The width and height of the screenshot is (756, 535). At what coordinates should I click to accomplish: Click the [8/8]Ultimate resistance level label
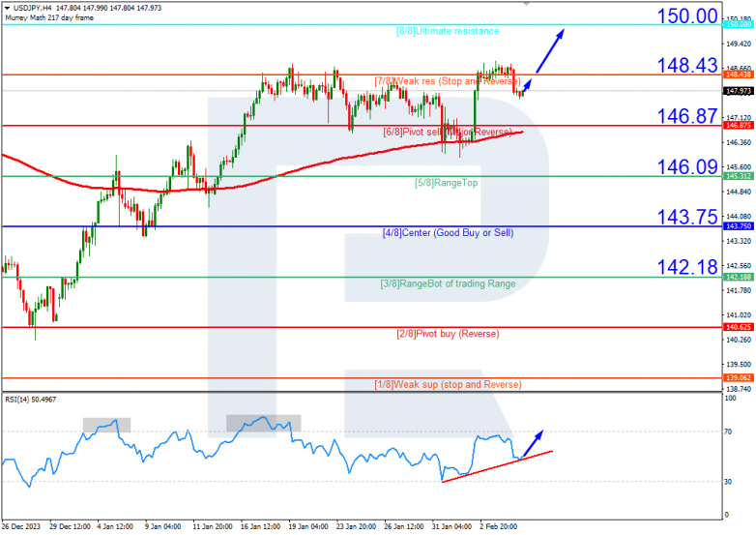(x=448, y=31)
